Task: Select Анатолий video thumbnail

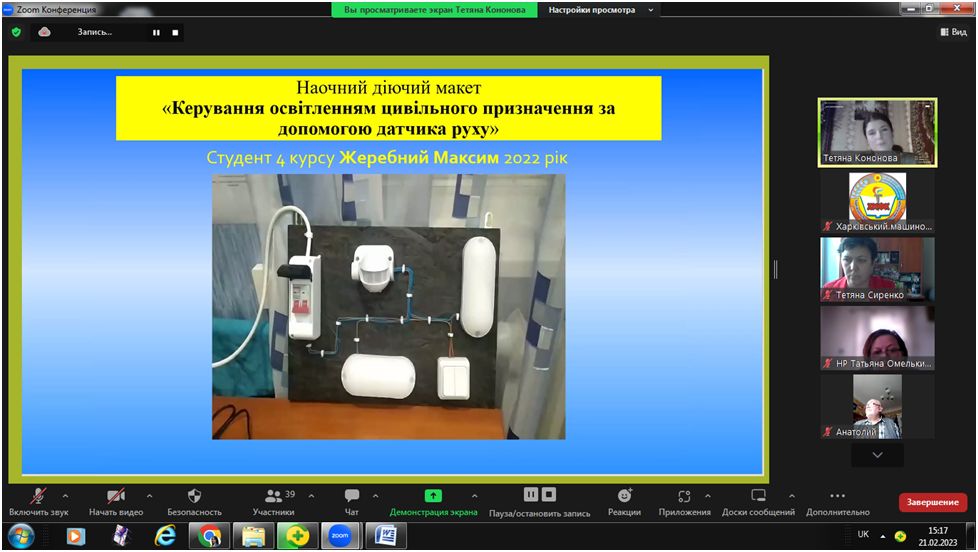Action: point(877,406)
